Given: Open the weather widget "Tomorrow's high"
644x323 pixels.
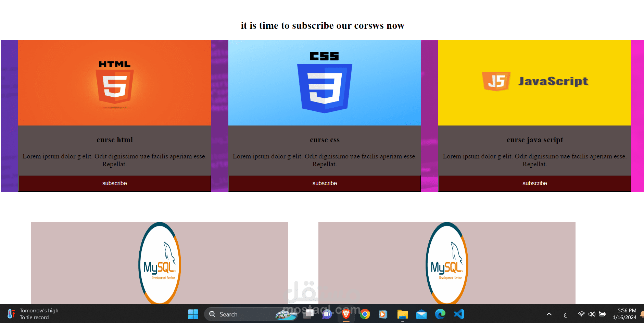Looking at the screenshot, I should coord(33,314).
